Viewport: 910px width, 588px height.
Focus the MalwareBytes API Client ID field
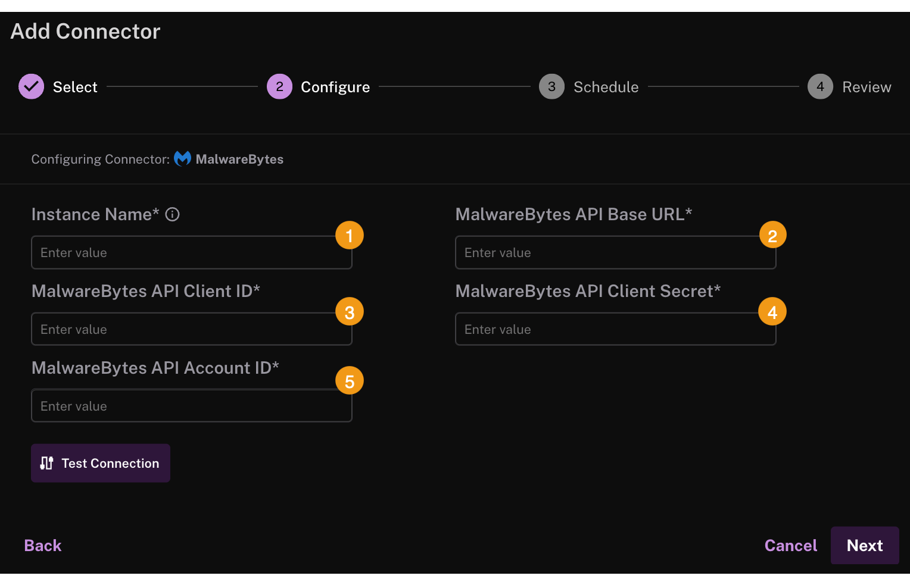pos(192,329)
